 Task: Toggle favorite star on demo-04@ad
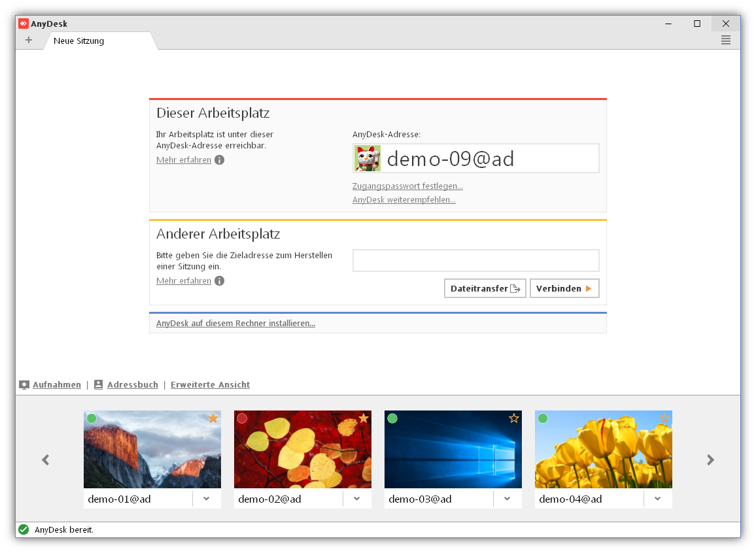[664, 418]
